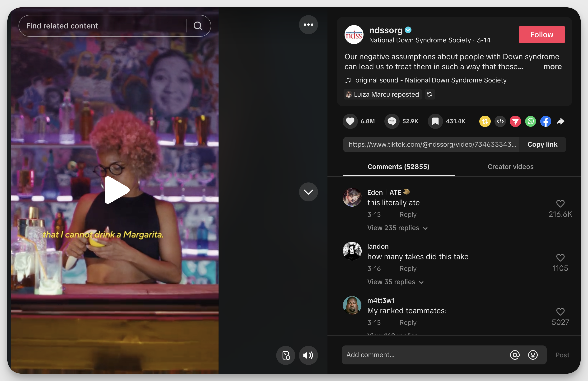Screen dimensions: 588x381
Task: Click the Add comment input field
Action: [425, 355]
